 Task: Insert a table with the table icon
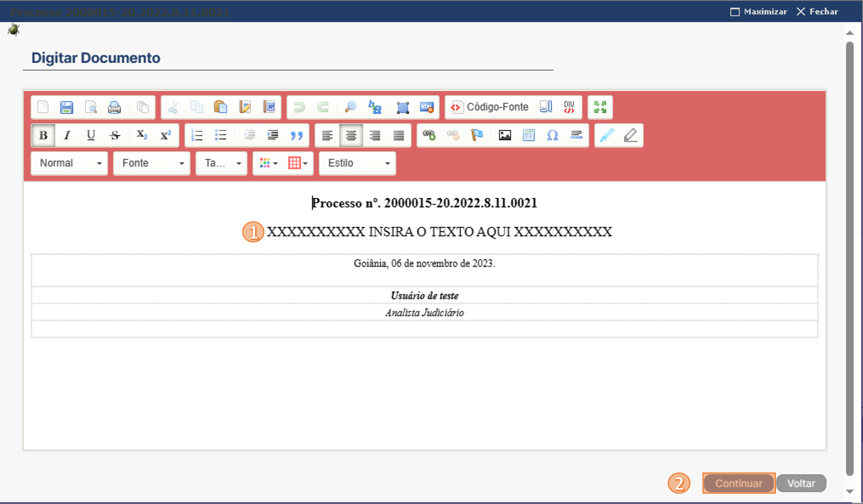coord(529,135)
